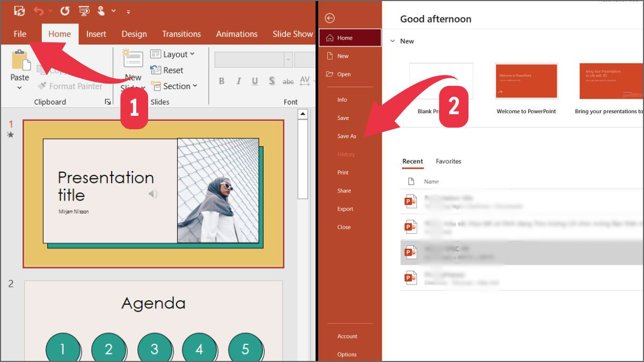Start slideshow from beginning via toolbar icon
Screen dimensions: 644x362
click(x=84, y=10)
